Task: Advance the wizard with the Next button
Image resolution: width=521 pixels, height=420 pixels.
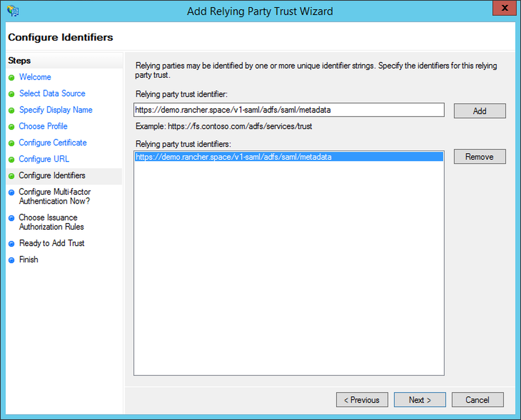Action: [x=420, y=400]
